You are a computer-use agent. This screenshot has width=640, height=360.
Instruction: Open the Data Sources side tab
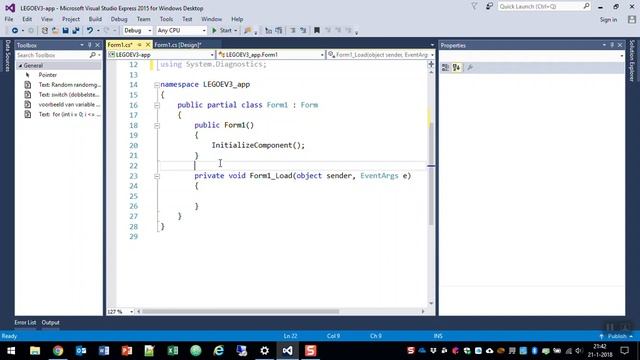pos(7,56)
